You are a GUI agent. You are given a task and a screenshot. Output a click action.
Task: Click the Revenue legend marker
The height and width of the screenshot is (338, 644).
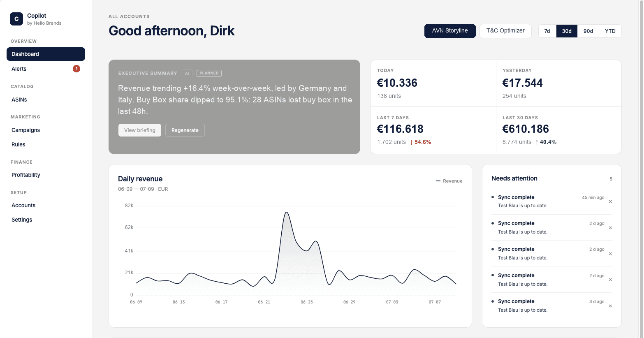[x=438, y=181]
